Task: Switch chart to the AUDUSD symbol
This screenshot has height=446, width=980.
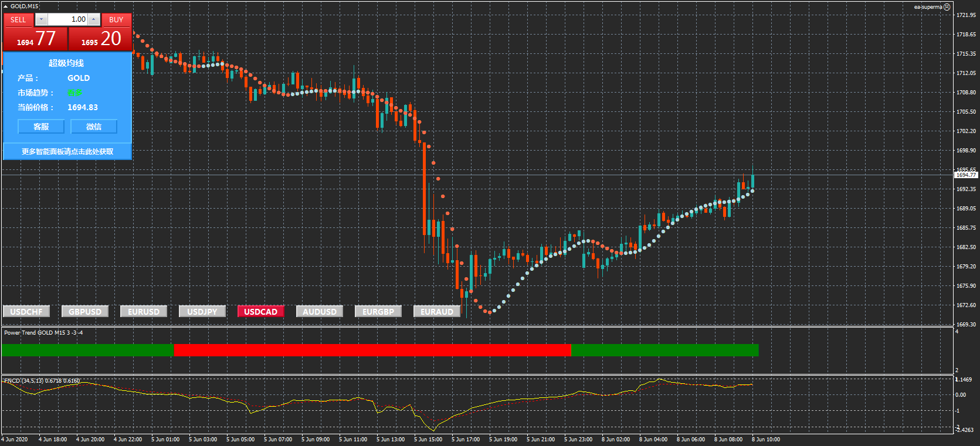Action: pyautogui.click(x=320, y=312)
